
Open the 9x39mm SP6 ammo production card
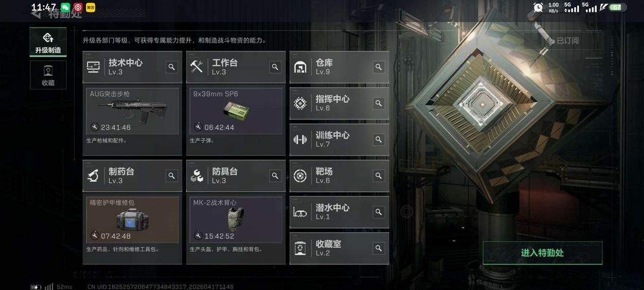coord(236,111)
